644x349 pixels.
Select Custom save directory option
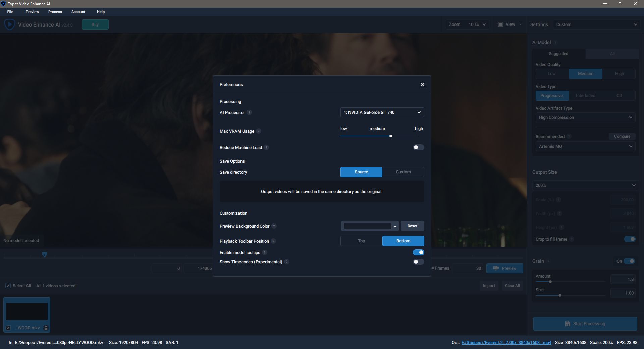pos(403,172)
